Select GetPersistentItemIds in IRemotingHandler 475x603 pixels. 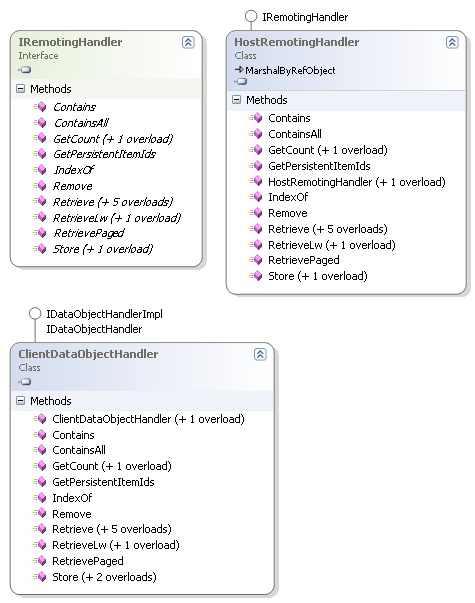104,154
